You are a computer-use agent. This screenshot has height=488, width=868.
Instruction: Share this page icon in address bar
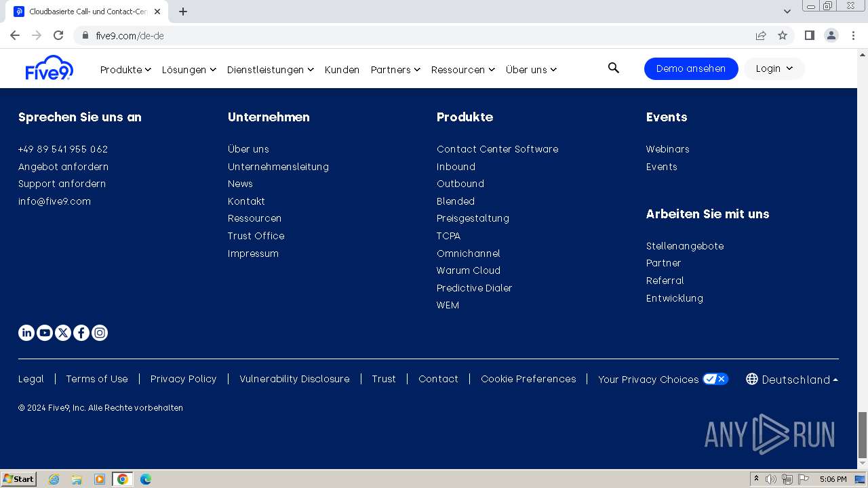[x=761, y=35]
